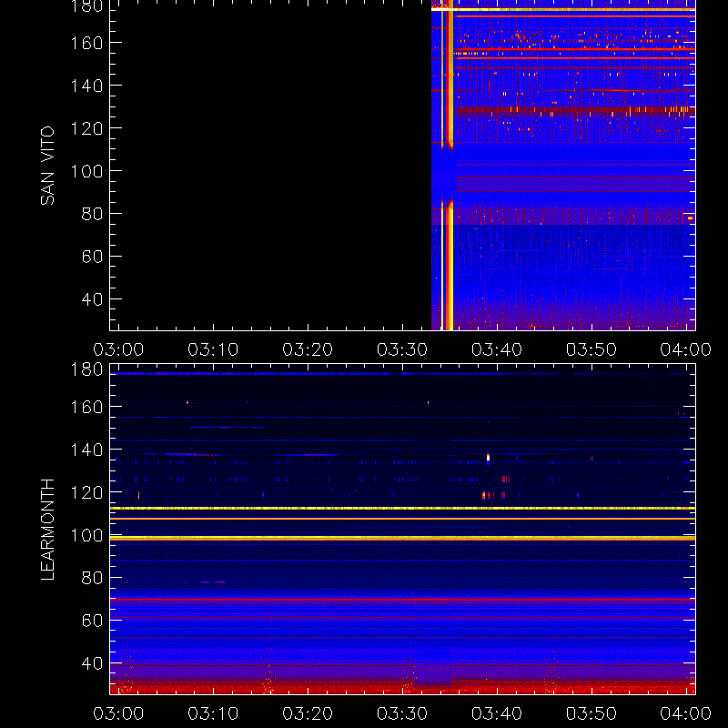The image size is (728, 728).
Task: Choose the 03:40 time label below Learmonth plot
Action: tap(497, 713)
